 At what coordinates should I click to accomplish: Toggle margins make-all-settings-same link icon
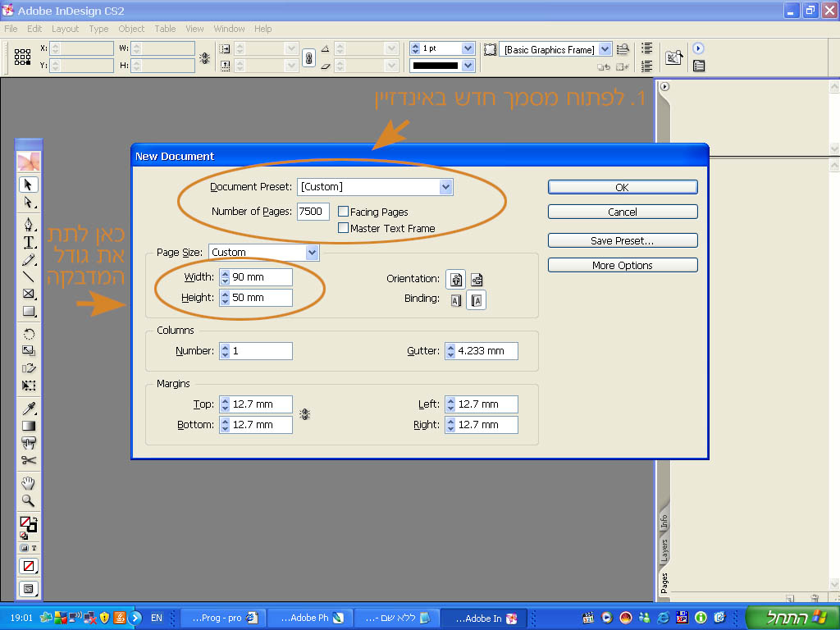(x=305, y=414)
